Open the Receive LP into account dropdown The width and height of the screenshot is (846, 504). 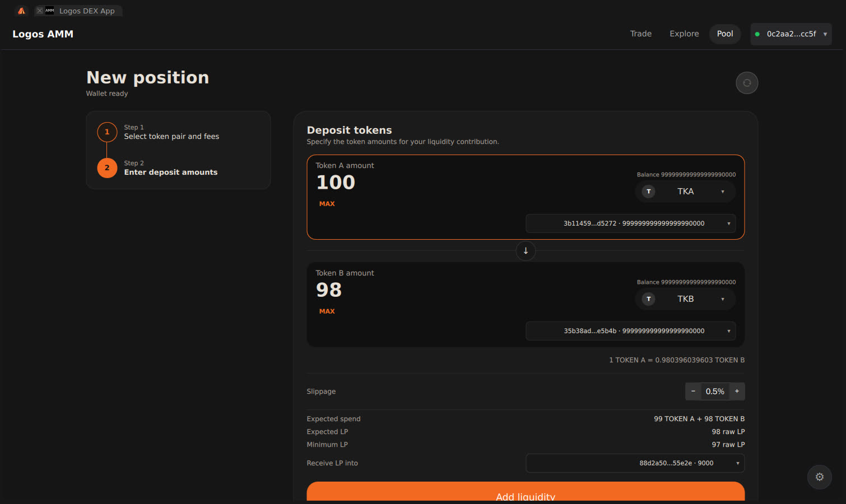635,463
